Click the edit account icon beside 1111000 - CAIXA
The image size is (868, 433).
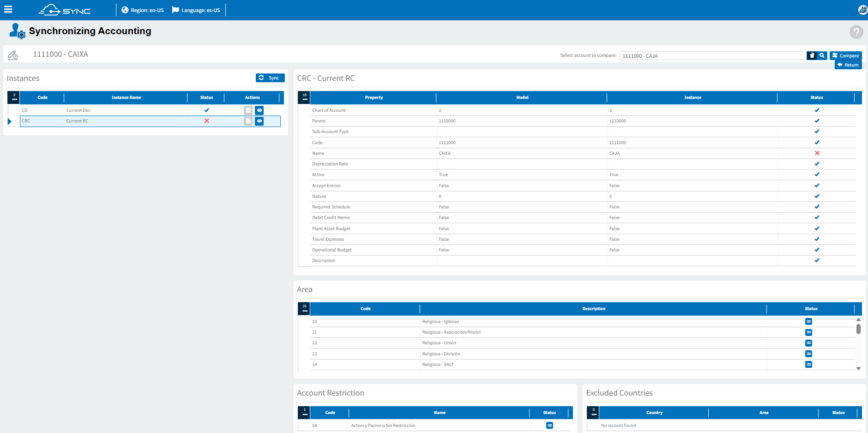pos(13,55)
